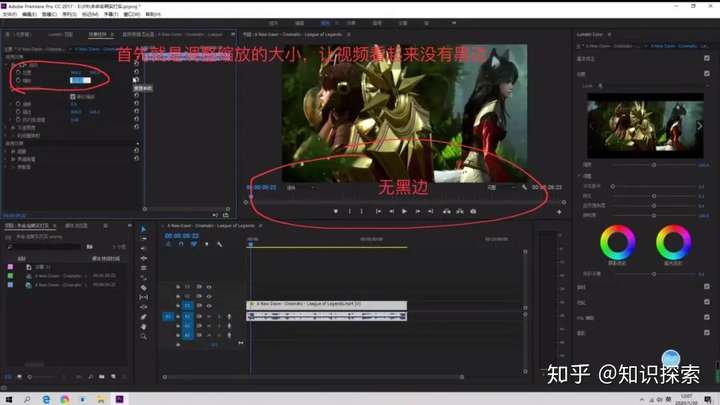
Task: Step back one frame in Program monitor
Action: pyautogui.click(x=391, y=211)
